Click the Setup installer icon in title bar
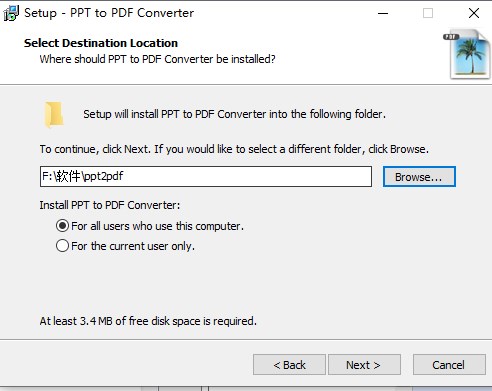 point(11,13)
